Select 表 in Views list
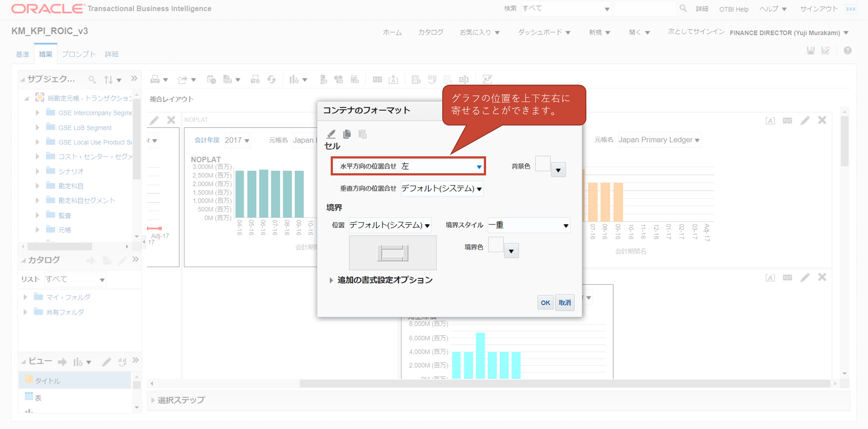 click(x=38, y=398)
